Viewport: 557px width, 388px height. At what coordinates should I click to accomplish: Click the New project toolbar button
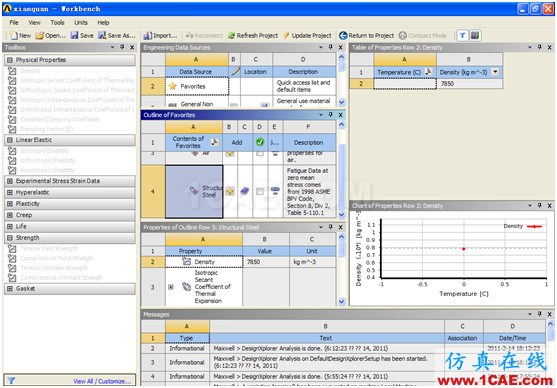coord(21,36)
